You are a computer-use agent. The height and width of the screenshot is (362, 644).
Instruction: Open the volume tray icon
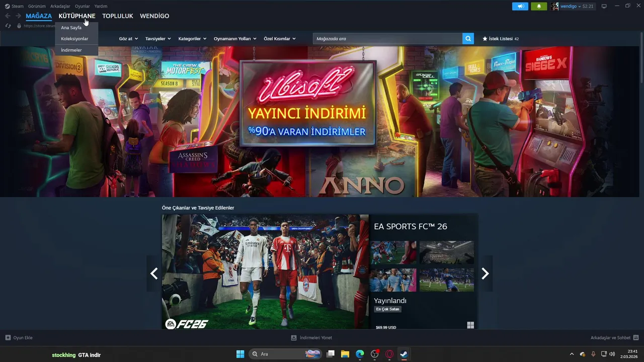(x=612, y=354)
